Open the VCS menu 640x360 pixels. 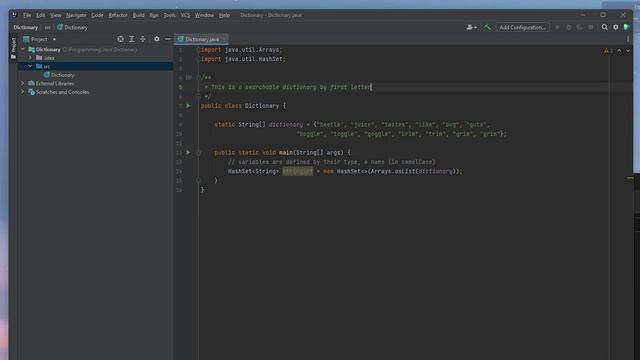185,15
